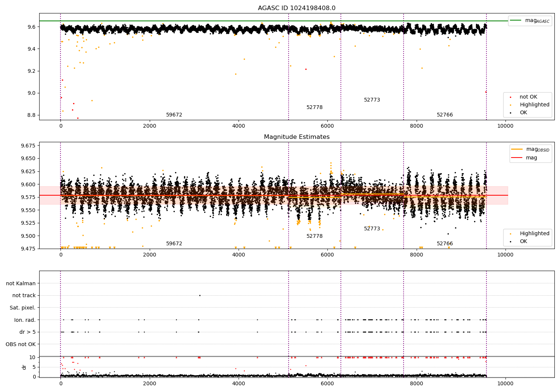This screenshot has width=560, height=392.
Task: Click OBSID label 52778 in Magnitude Estimates panel
Action: (x=314, y=236)
